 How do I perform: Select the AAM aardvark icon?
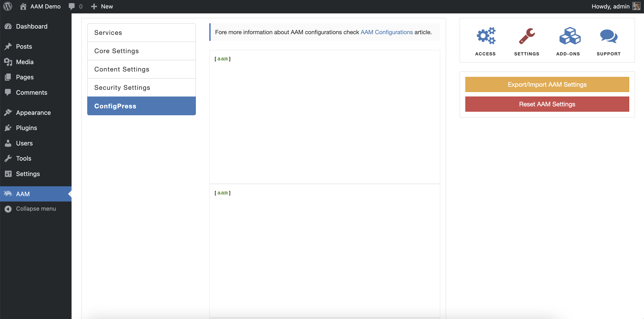[8, 194]
